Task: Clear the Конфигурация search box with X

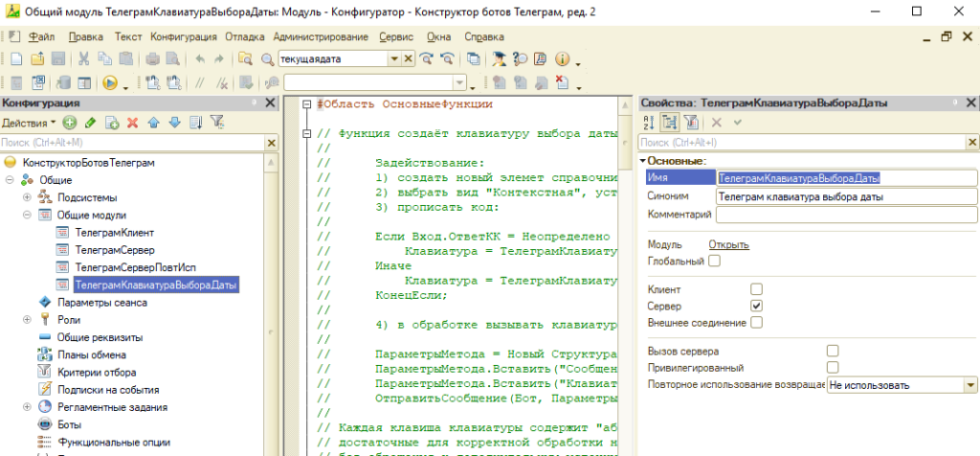Action: pyautogui.click(x=271, y=143)
